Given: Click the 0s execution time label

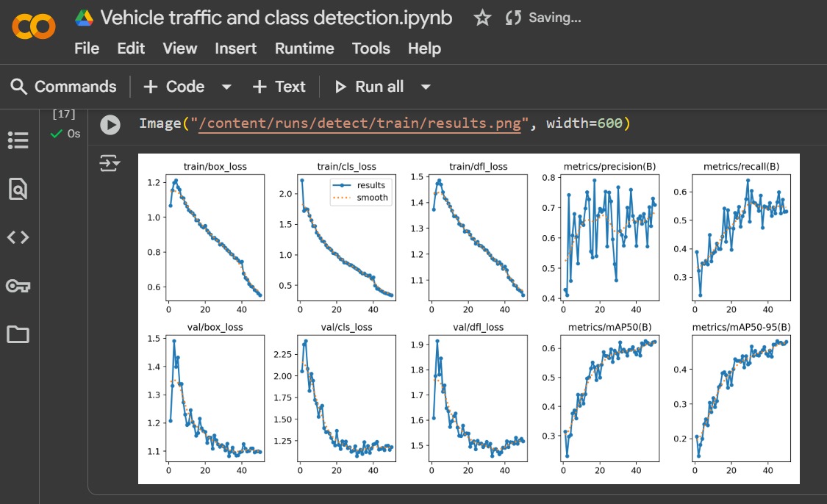Looking at the screenshot, I should [74, 134].
